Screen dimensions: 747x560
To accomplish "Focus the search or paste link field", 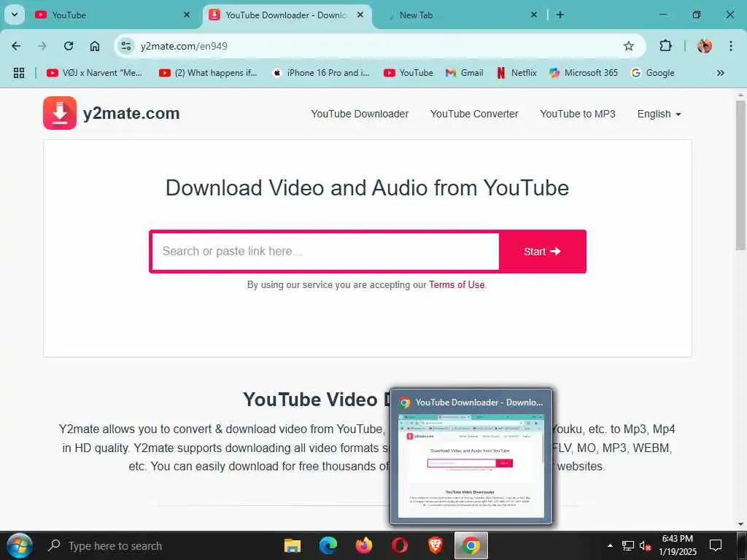I will 325,252.
